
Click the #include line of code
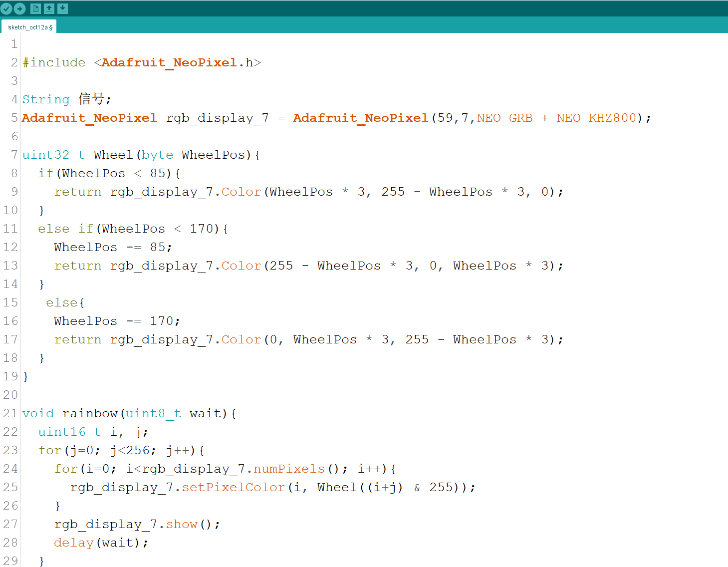point(142,62)
